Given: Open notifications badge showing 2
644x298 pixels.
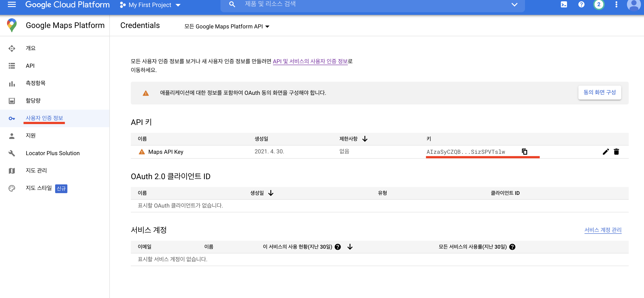Looking at the screenshot, I should (599, 5).
